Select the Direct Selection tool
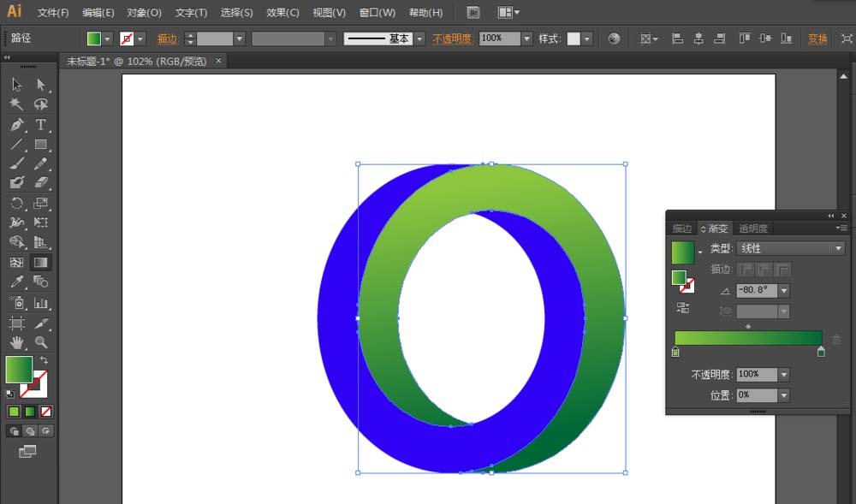 coord(40,85)
